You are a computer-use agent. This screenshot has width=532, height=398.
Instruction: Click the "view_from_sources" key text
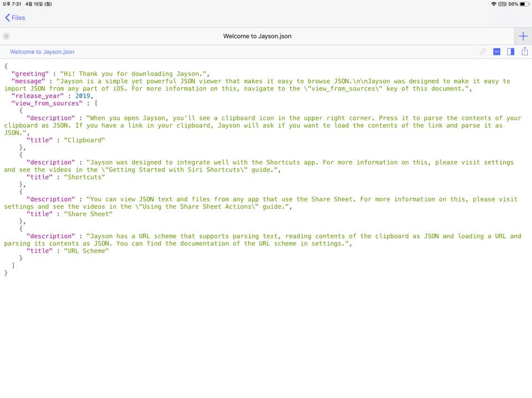(x=47, y=104)
